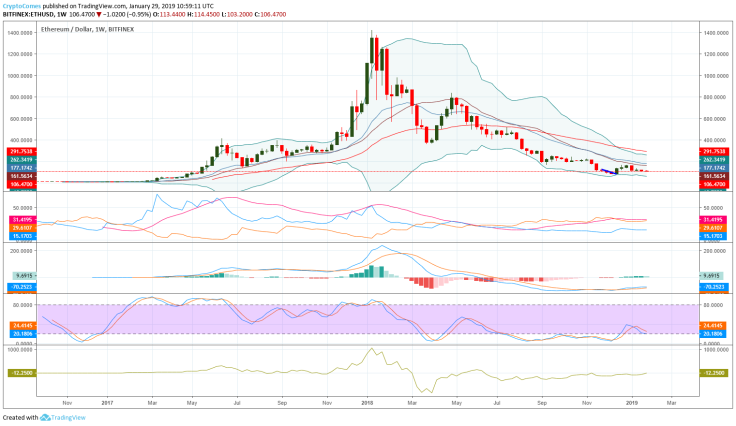Click the change text −1.0200 (−0.95%)
Viewport: 736px width, 426px height.
coord(127,15)
